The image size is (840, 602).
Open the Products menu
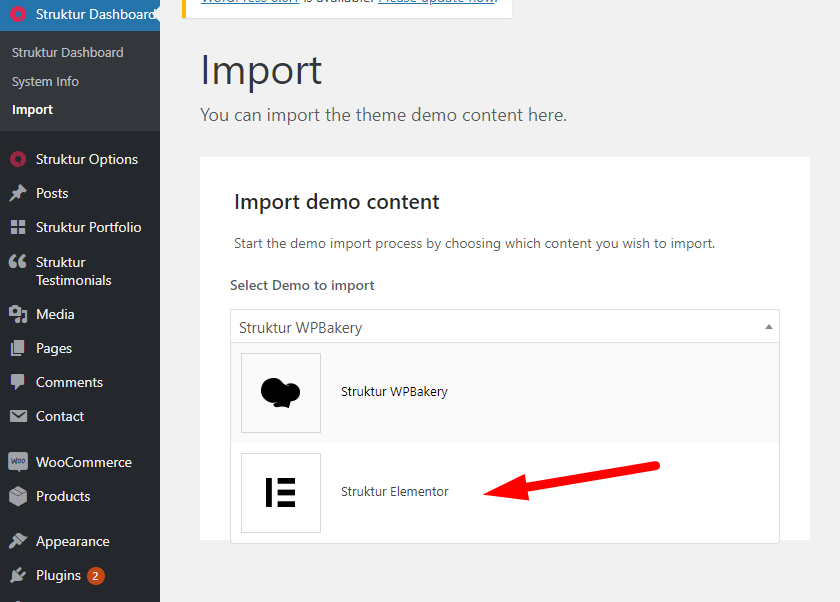click(x=80, y=496)
